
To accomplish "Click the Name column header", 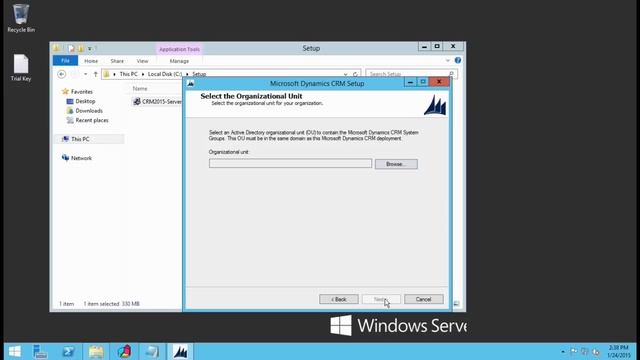I will point(140,89).
